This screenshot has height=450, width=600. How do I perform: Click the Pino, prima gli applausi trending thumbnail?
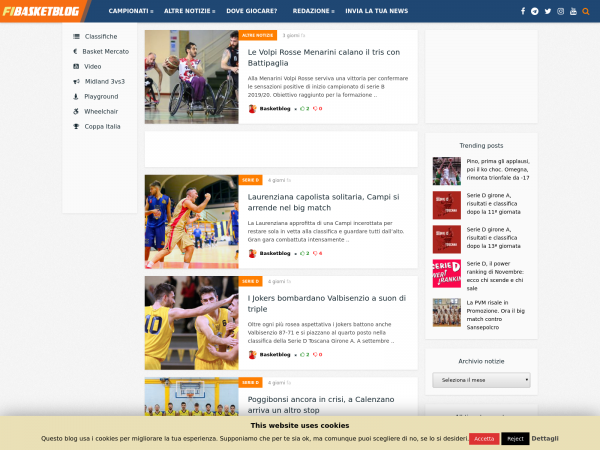point(446,171)
